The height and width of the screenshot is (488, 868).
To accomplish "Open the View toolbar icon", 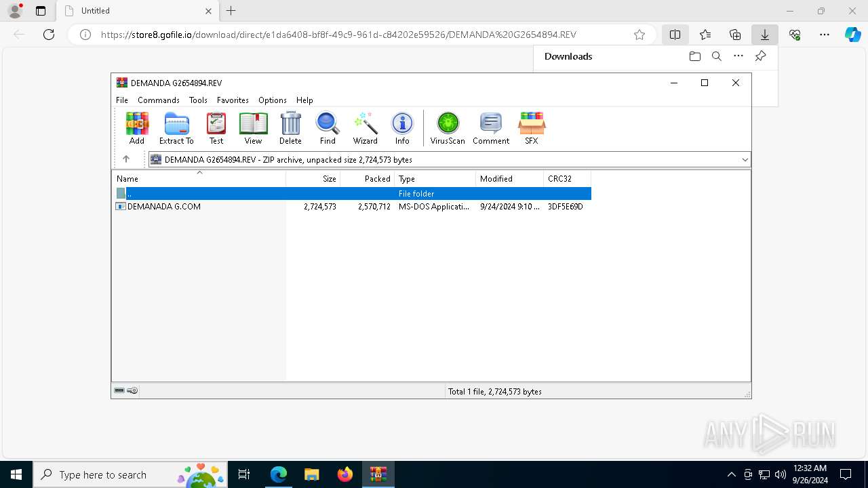I will tap(253, 128).
